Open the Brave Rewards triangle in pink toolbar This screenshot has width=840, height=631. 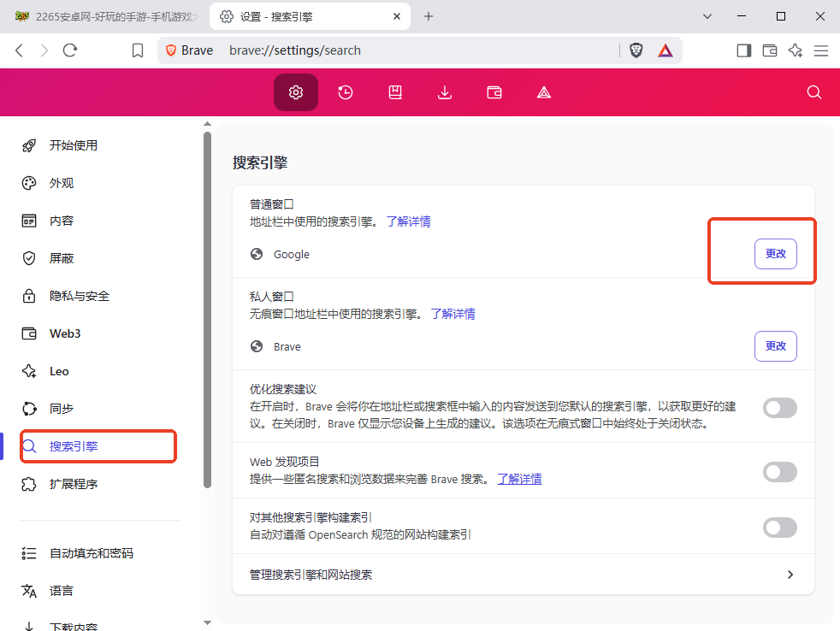point(544,92)
